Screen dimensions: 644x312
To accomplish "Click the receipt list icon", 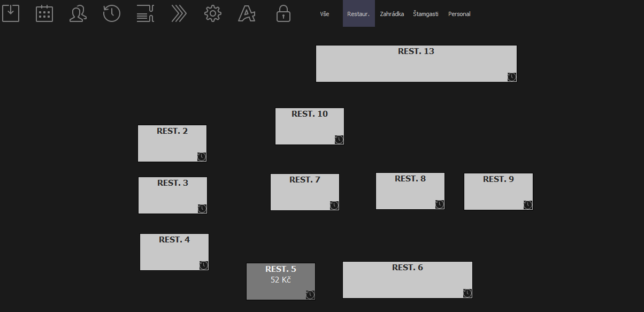I will click(x=145, y=13).
